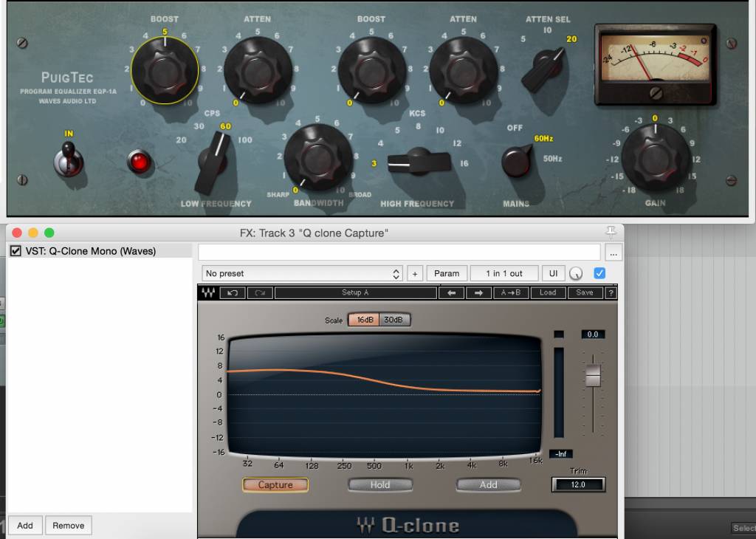Image resolution: width=756 pixels, height=539 pixels.
Task: Toggle the Hold button in Q-Clone
Action: point(380,484)
